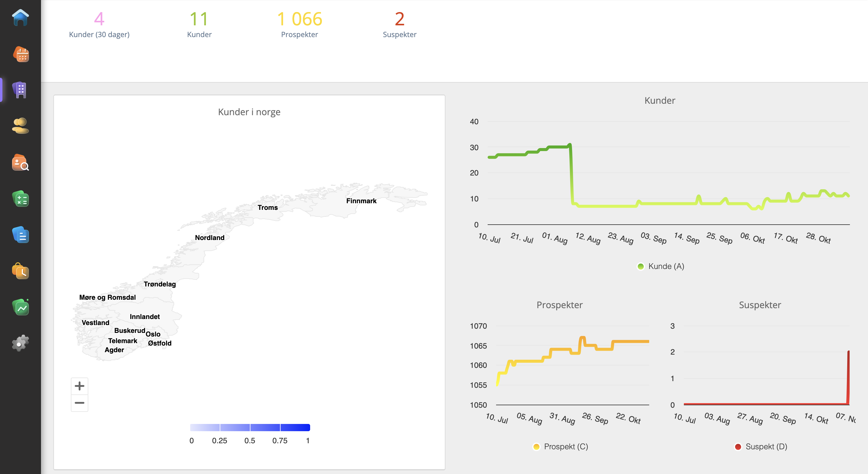Image resolution: width=868 pixels, height=474 pixels.
Task: Open the green calculator icon
Action: tap(20, 199)
